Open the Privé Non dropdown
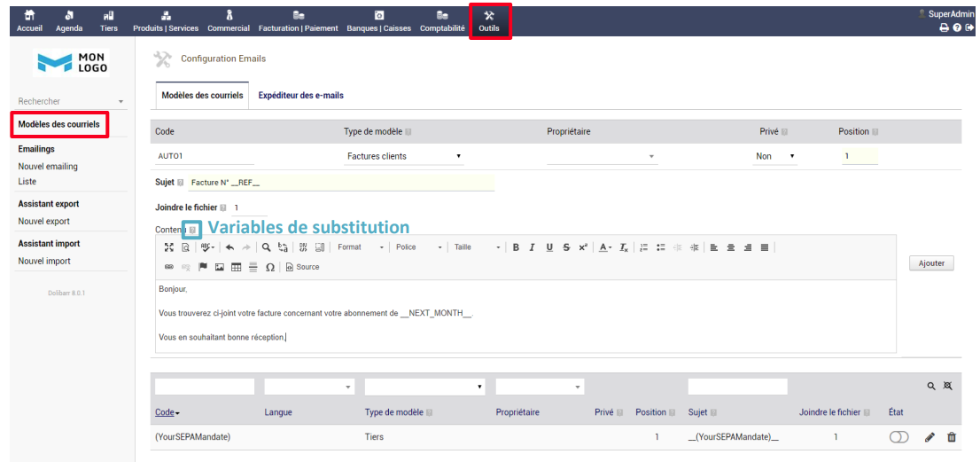Screen dimensions: 980x462 pos(775,156)
